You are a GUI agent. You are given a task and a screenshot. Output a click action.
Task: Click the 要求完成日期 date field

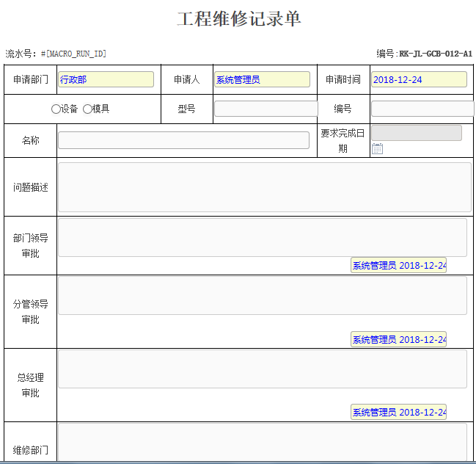(x=417, y=133)
